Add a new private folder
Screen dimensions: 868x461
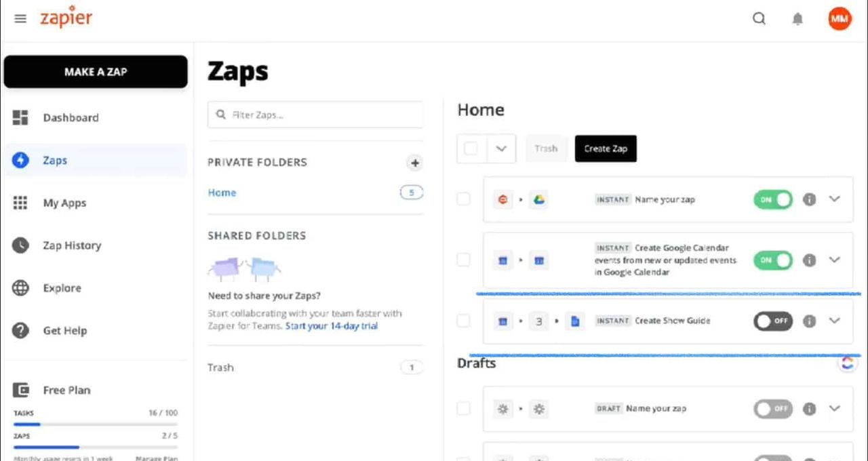[x=414, y=163]
